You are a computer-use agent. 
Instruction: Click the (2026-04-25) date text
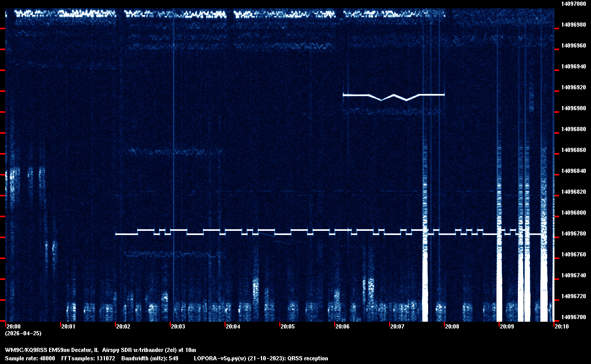pyautogui.click(x=23, y=333)
